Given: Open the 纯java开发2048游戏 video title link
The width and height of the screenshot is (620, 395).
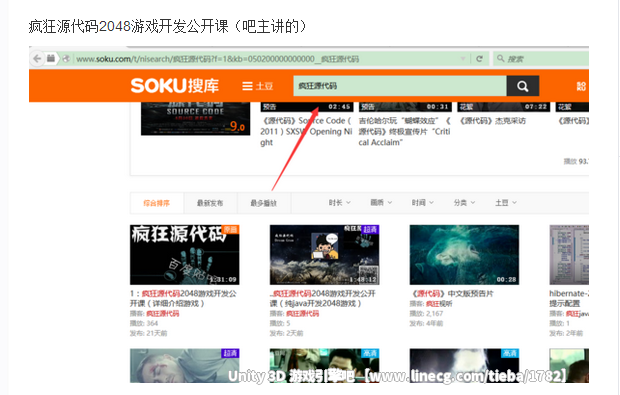Looking at the screenshot, I should (323, 299).
